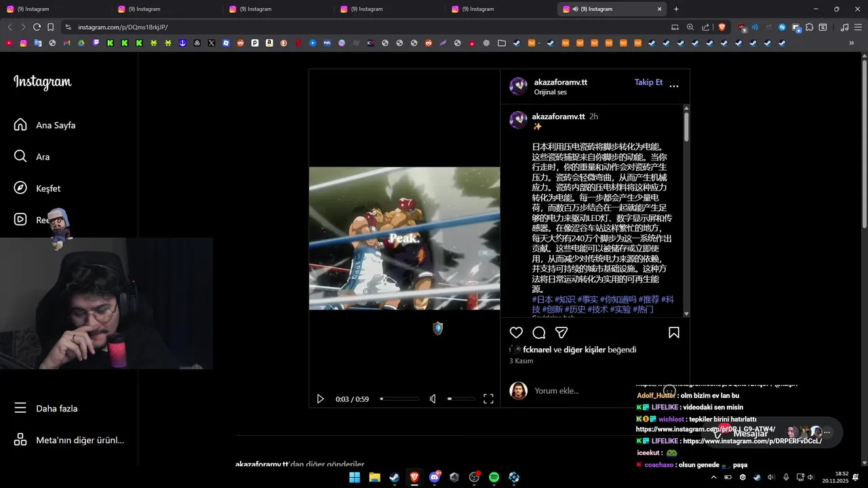Viewport: 868px width, 488px height.
Task: Open Steam from the taskbar
Action: click(x=394, y=477)
